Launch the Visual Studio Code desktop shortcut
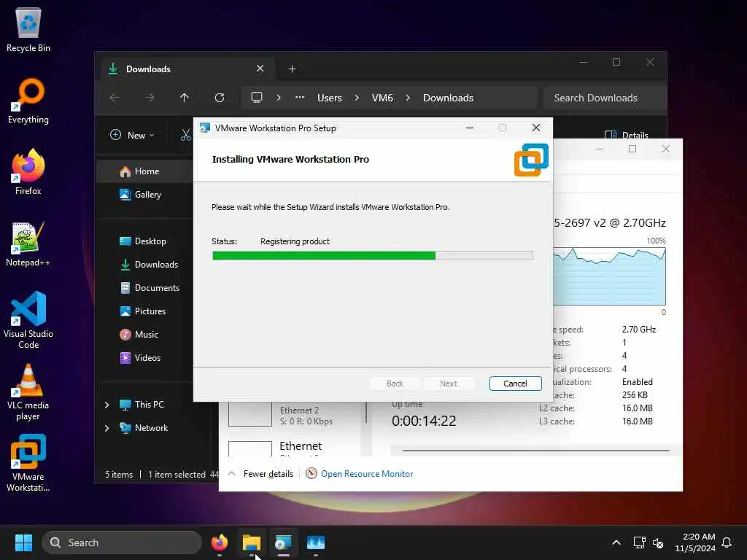This screenshot has height=560, width=747. [28, 320]
